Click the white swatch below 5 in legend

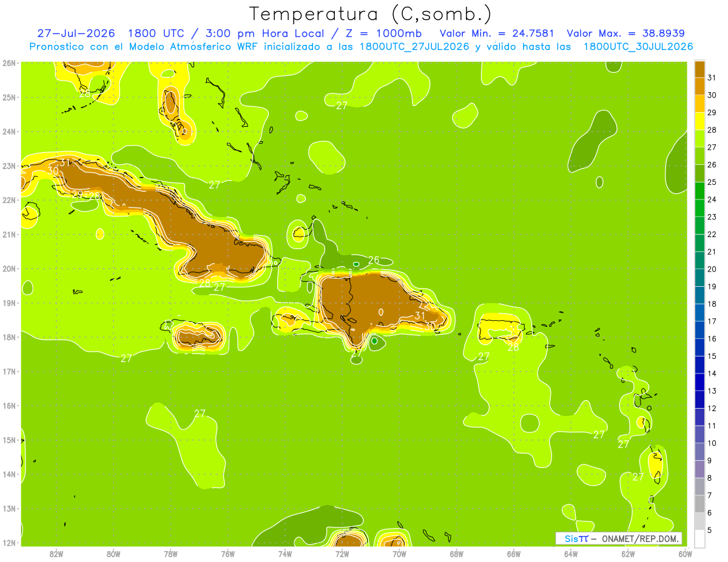(700, 538)
